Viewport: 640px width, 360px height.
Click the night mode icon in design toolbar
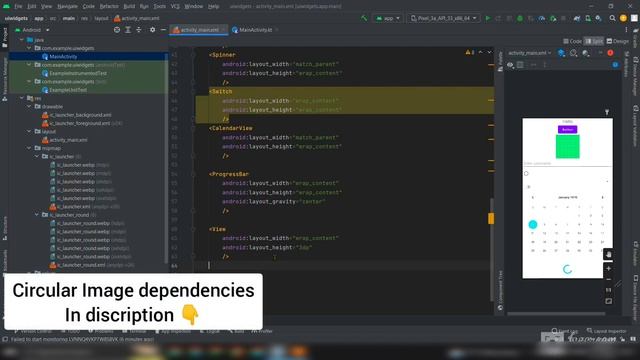(x=586, y=53)
